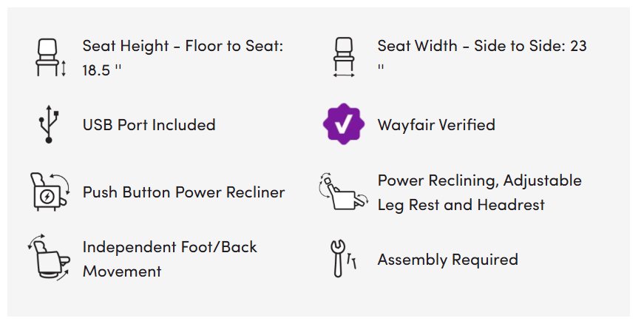Click the 'Independent Foot/Back' text line

169,247
